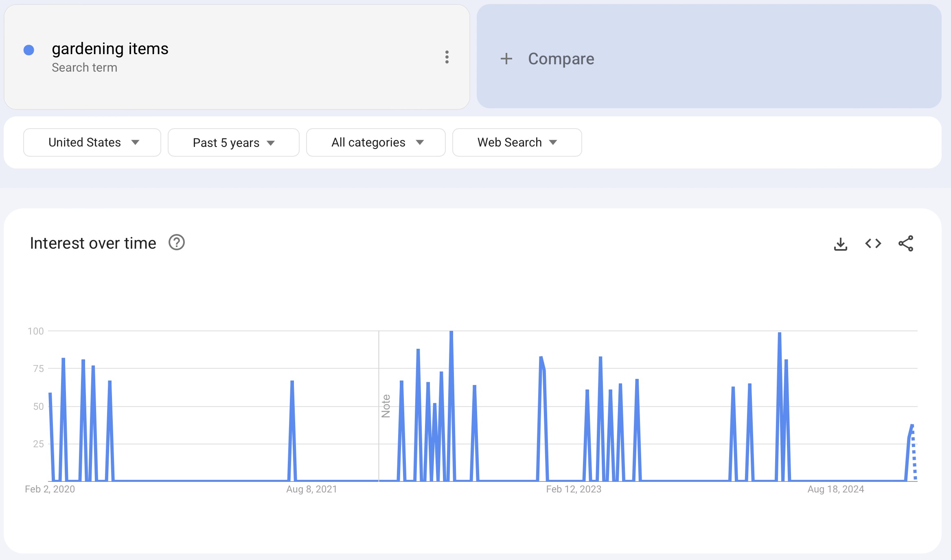The image size is (951, 560).
Task: Open the Web Search type dropdown
Action: 517,142
